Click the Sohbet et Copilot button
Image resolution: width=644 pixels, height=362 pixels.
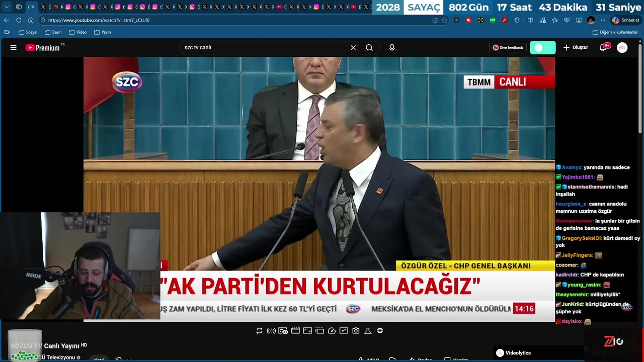625,20
